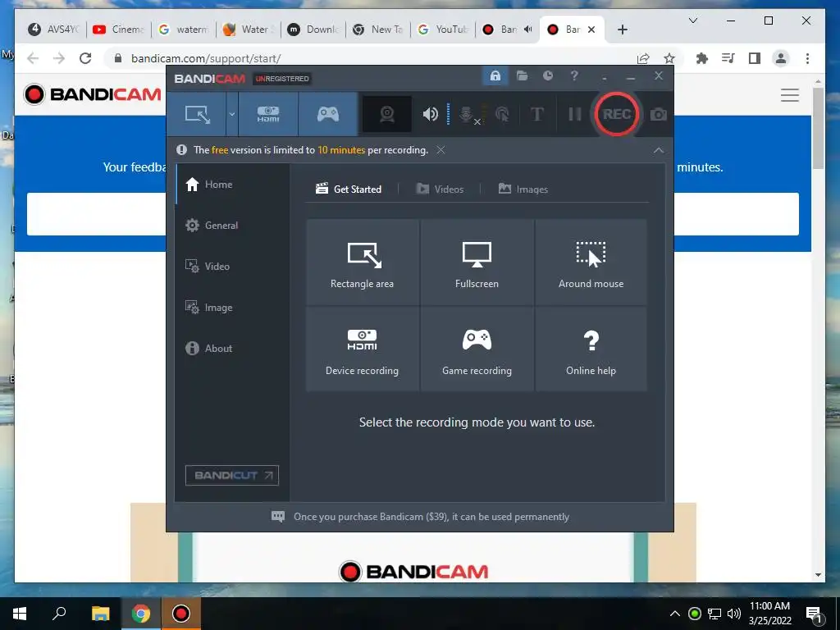Collapse the Bandicam panel with the up chevron
Image resolution: width=840 pixels, height=630 pixels.
659,151
